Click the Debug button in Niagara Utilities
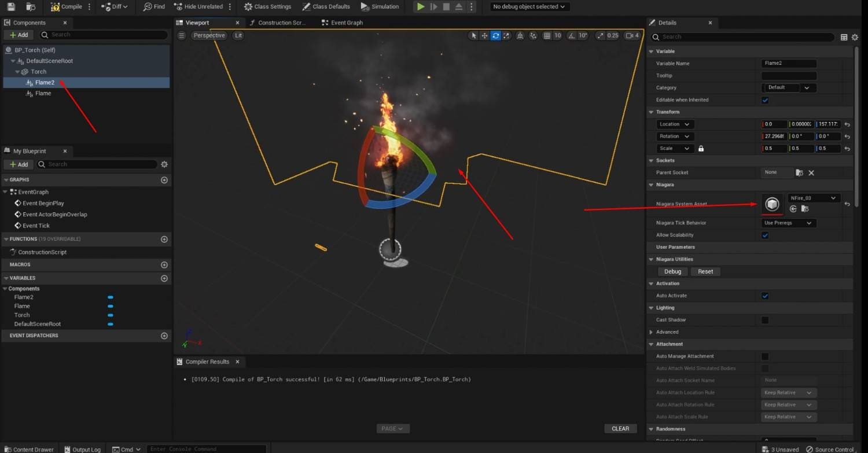Image resolution: width=868 pixels, height=453 pixels. click(x=672, y=271)
